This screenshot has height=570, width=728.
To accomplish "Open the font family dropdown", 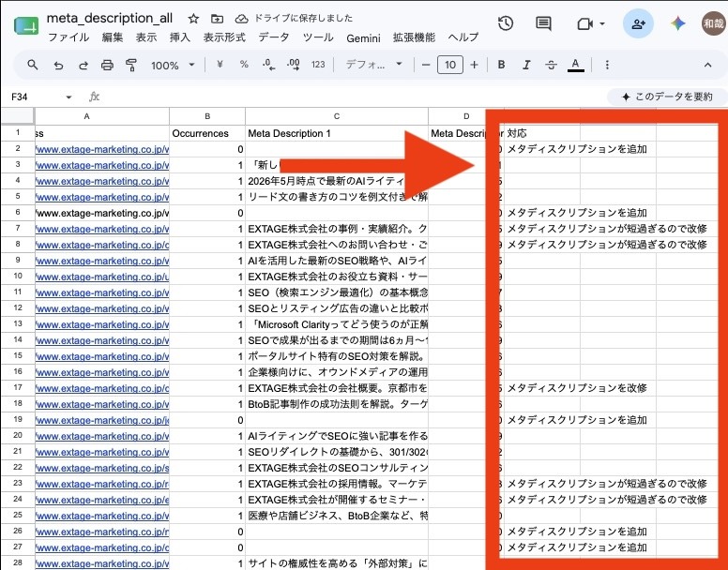I will [x=373, y=65].
